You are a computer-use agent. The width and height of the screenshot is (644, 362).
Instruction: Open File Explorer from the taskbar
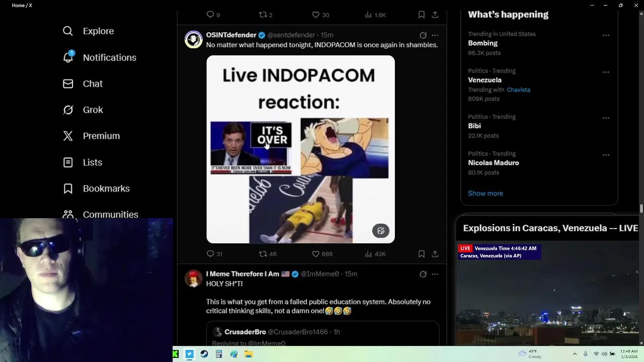248,354
